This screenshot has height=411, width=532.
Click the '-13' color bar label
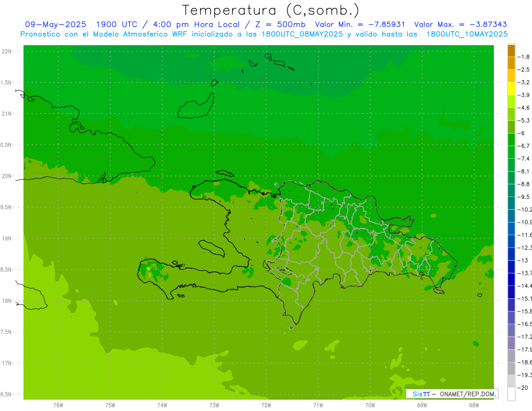click(x=523, y=260)
